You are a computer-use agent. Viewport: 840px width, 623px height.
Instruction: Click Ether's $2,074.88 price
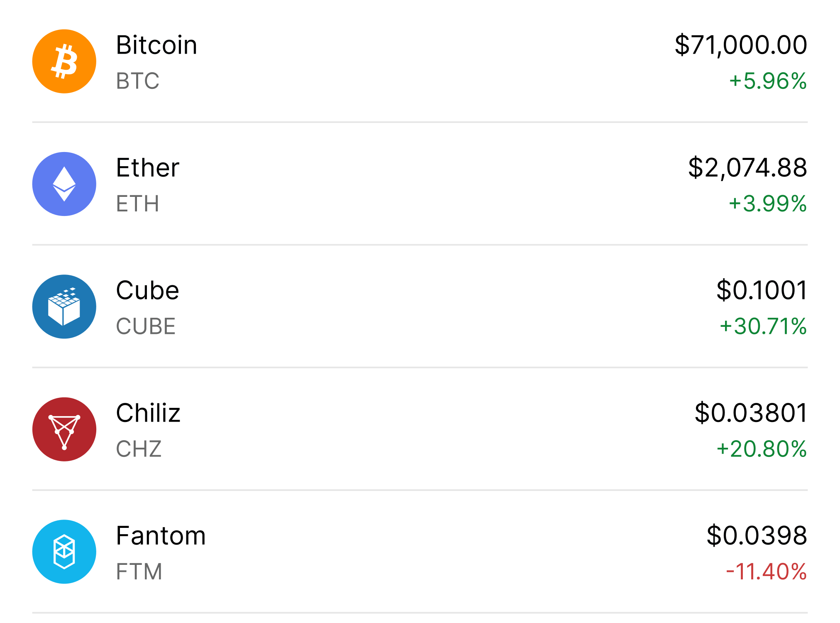(747, 168)
